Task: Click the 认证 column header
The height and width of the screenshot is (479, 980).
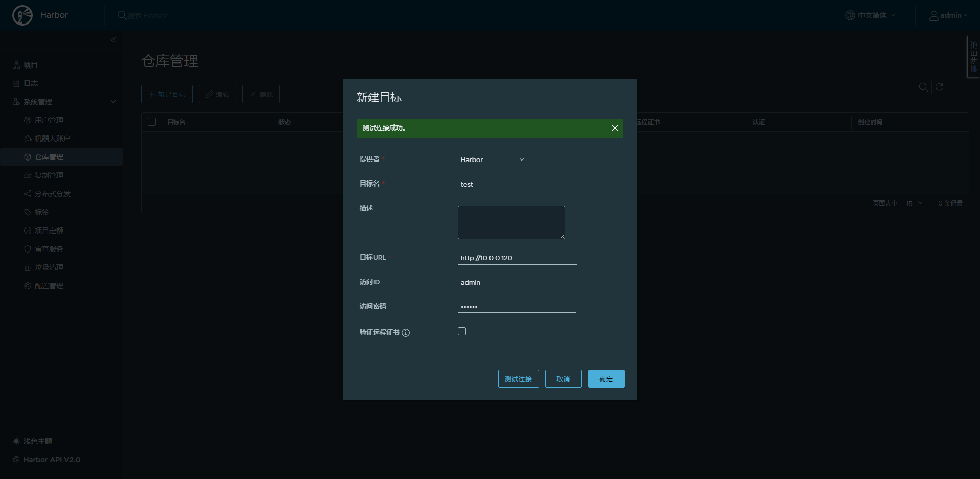Action: (x=759, y=122)
